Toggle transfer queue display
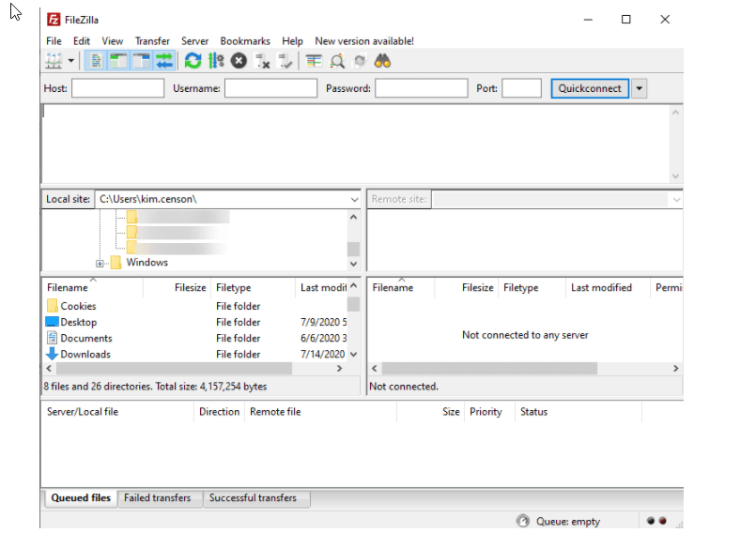Screen dimensions: 756x533 click(x=164, y=61)
